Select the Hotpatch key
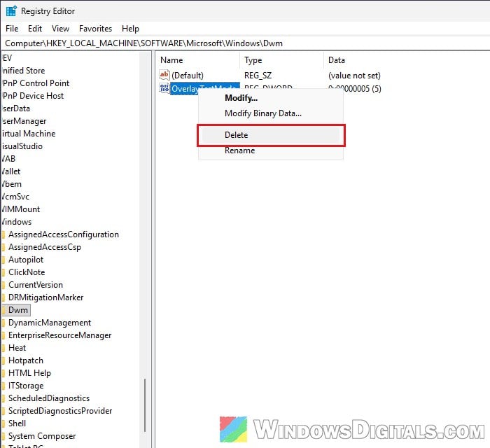The image size is (490, 448). click(x=26, y=360)
